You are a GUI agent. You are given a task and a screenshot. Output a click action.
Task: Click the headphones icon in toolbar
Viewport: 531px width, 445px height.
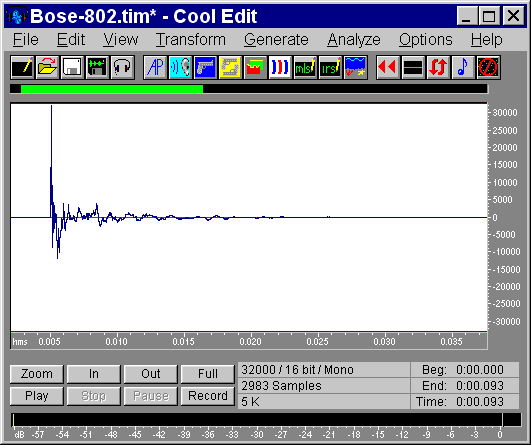(x=122, y=67)
